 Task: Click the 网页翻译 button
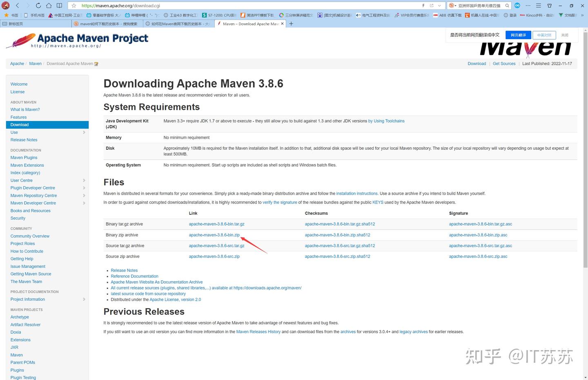(517, 35)
